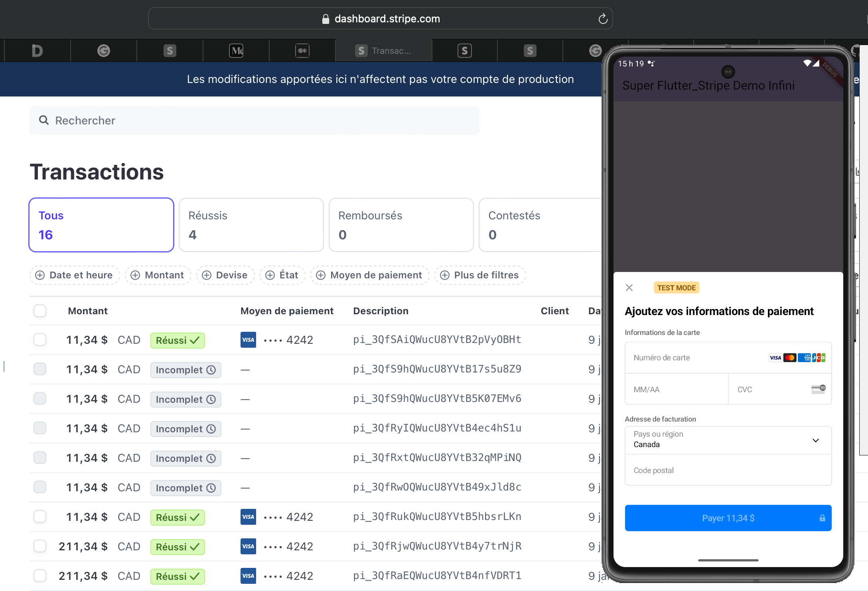This screenshot has width=868, height=591.
Task: Select the Remboursés transactions tab
Action: coord(401,225)
